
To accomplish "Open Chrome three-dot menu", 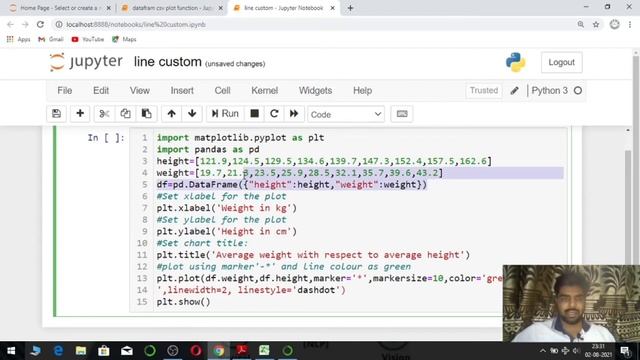I will pos(630,24).
